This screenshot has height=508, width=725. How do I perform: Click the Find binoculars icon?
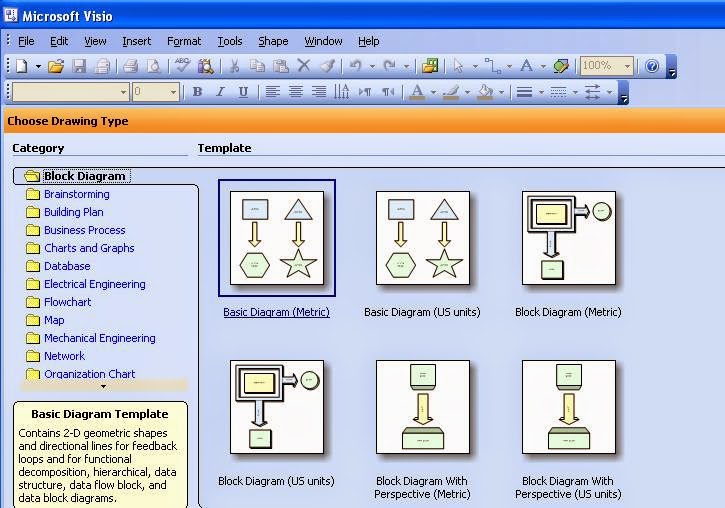click(205, 66)
